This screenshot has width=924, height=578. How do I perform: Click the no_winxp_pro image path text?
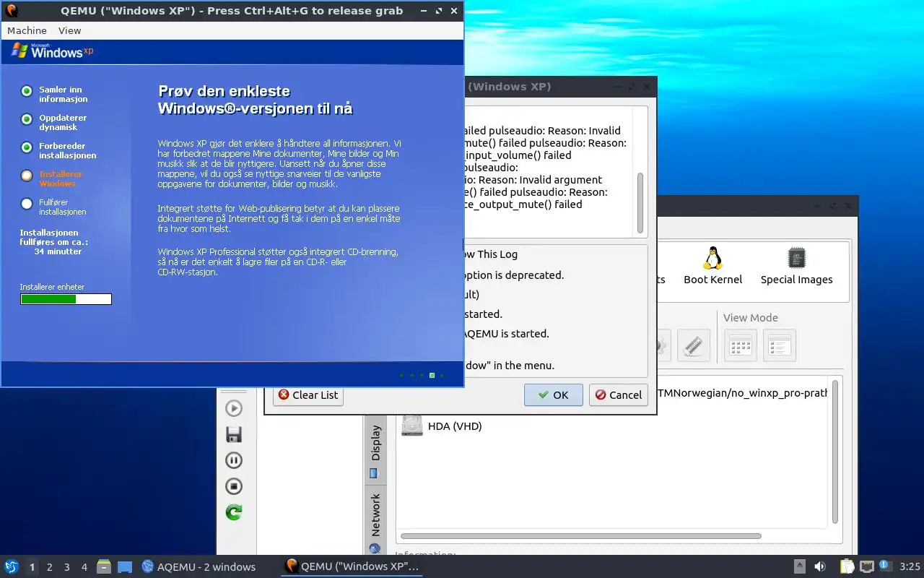(x=742, y=394)
